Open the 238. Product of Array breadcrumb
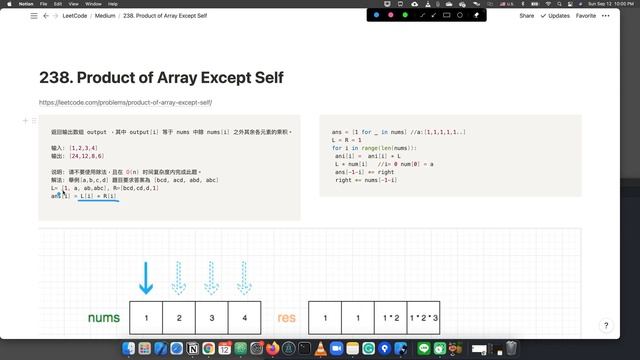Image resolution: width=640 pixels, height=360 pixels. [x=165, y=16]
